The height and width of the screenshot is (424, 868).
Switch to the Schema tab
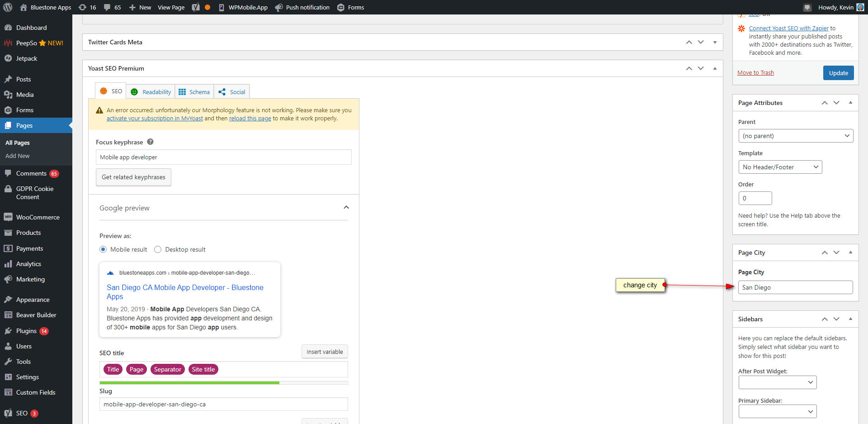click(x=194, y=92)
